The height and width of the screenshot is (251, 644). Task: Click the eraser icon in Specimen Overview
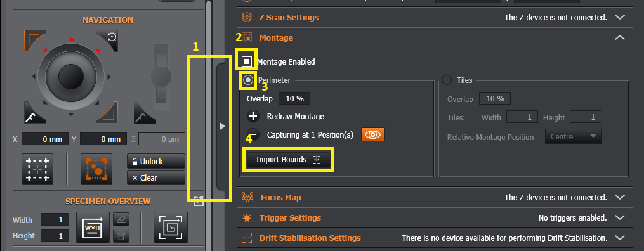pos(121,219)
